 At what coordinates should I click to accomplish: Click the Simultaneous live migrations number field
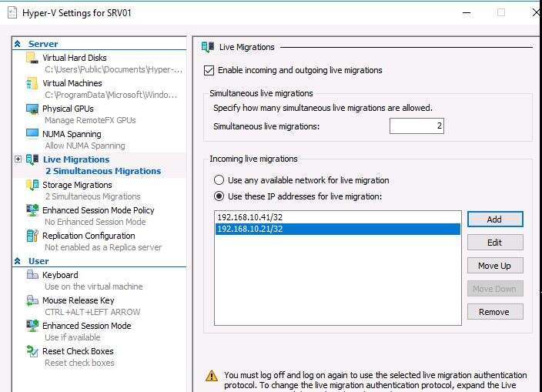click(x=417, y=126)
